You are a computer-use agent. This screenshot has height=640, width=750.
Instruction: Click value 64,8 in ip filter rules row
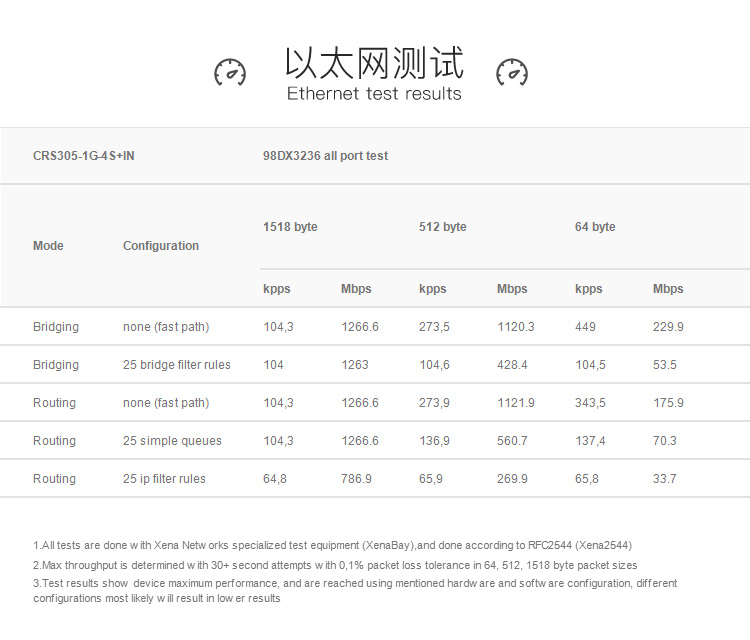pos(275,479)
